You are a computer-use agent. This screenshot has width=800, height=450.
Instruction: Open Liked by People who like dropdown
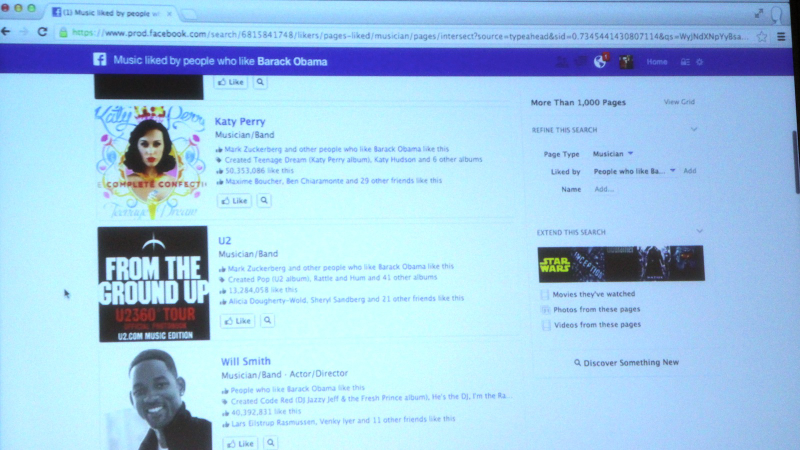click(x=634, y=171)
